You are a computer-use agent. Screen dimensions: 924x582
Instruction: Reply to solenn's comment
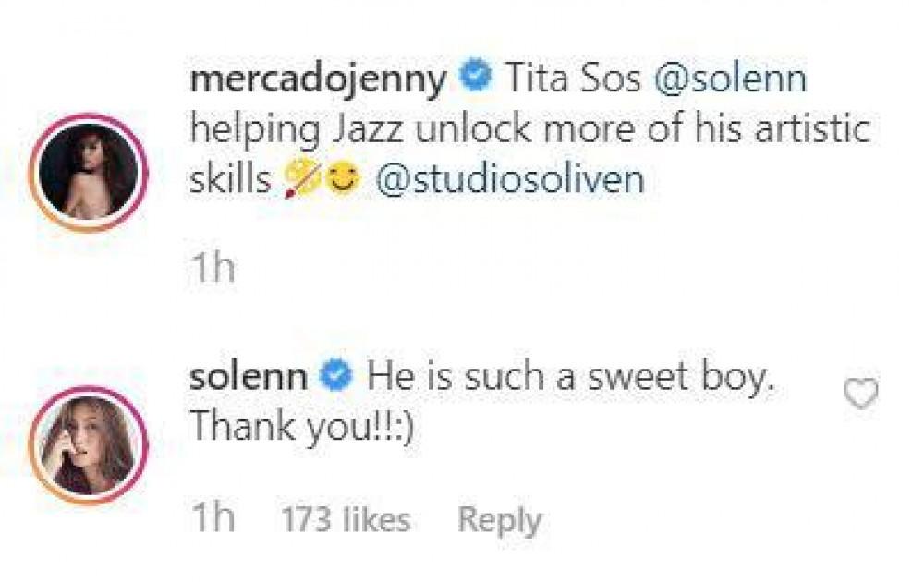499,520
